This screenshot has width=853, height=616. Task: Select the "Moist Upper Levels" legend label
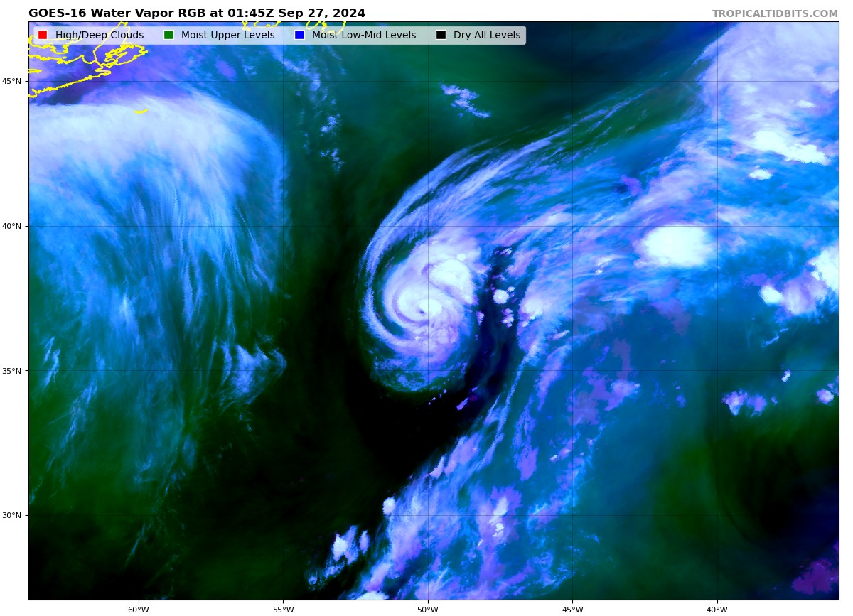(227, 35)
